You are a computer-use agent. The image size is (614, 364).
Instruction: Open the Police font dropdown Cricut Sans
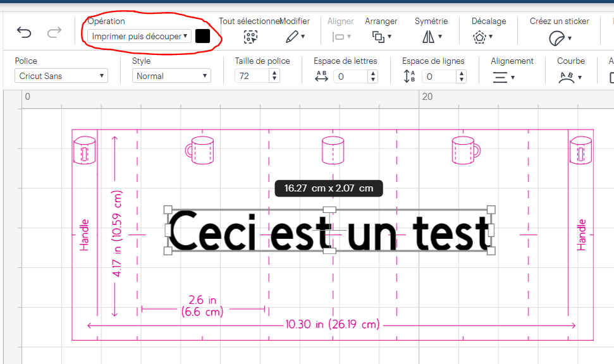[x=61, y=76]
